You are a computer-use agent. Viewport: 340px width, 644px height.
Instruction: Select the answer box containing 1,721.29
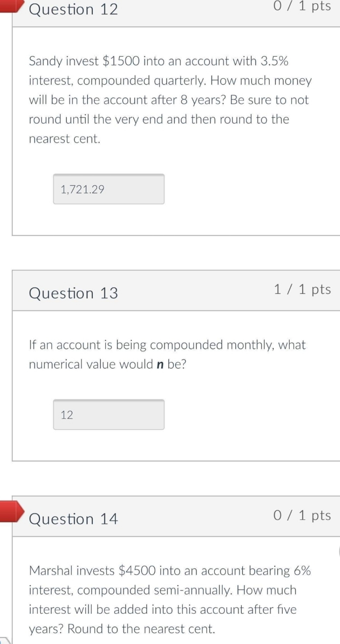click(109, 189)
